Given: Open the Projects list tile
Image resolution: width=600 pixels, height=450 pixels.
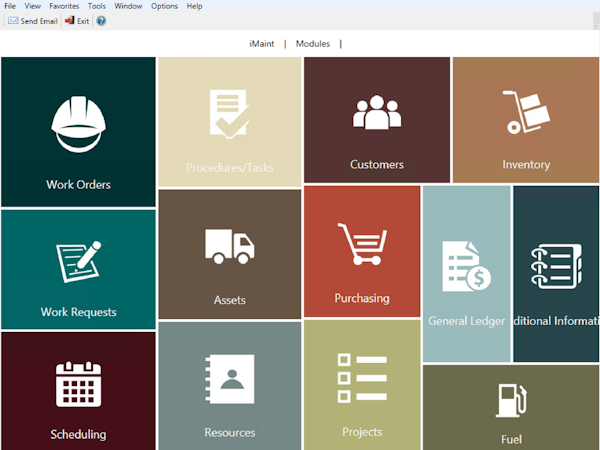Looking at the screenshot, I should (x=362, y=385).
